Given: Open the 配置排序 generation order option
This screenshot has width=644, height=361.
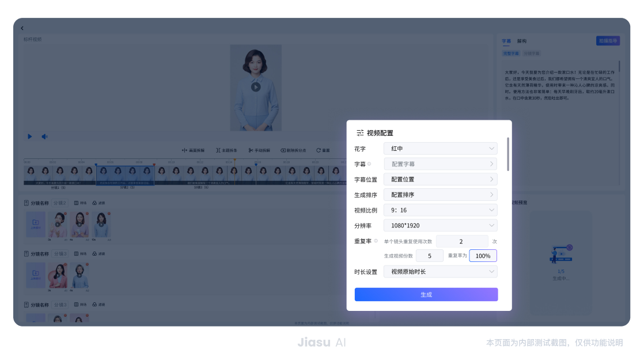Looking at the screenshot, I should pyautogui.click(x=440, y=195).
